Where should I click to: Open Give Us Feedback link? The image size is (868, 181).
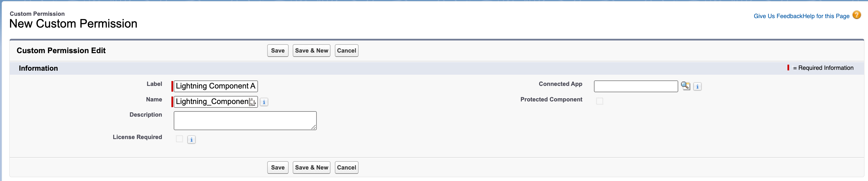(778, 16)
